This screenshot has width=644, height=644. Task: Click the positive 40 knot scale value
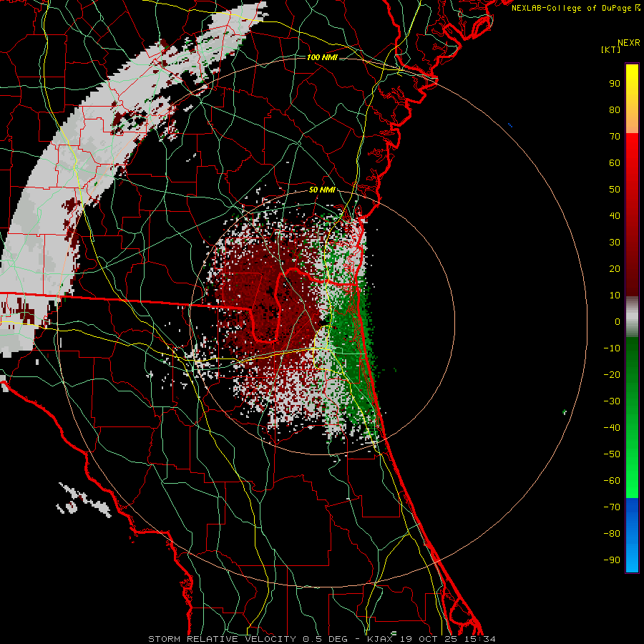point(615,215)
